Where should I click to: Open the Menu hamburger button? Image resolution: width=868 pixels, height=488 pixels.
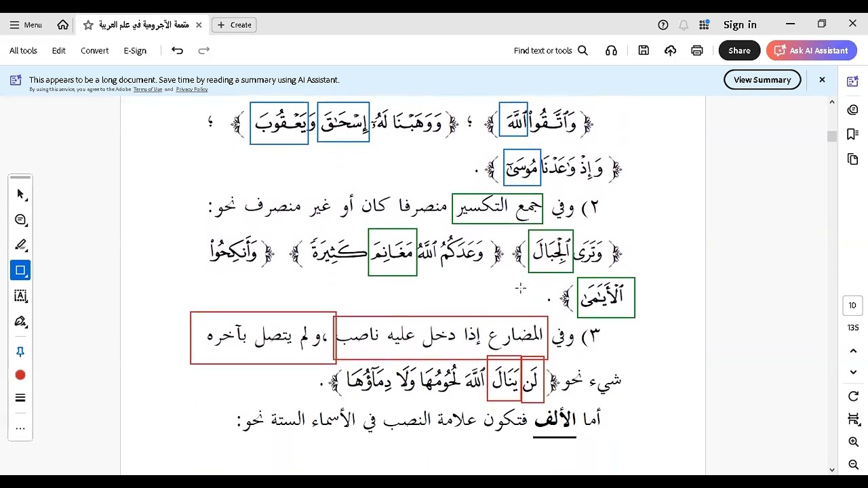tap(25, 24)
